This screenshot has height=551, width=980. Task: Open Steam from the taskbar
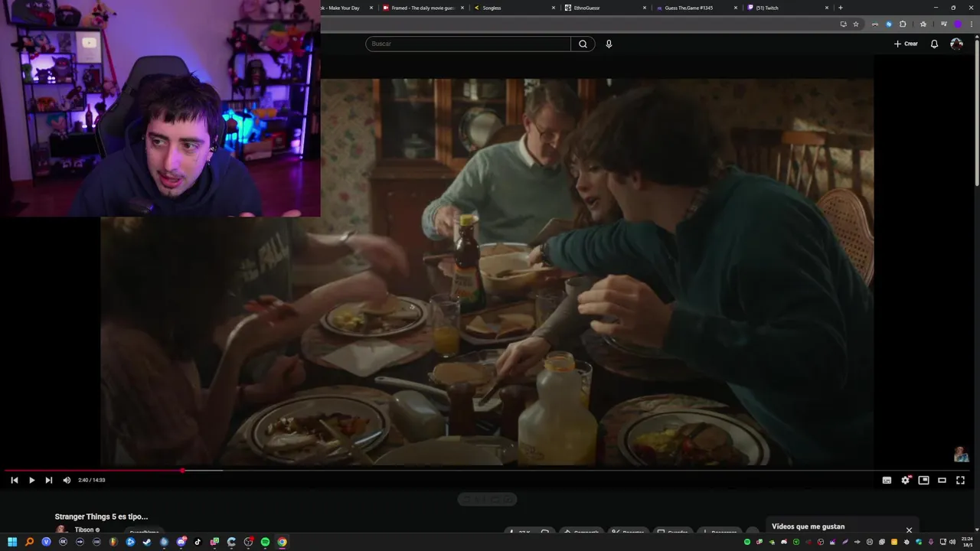(146, 542)
